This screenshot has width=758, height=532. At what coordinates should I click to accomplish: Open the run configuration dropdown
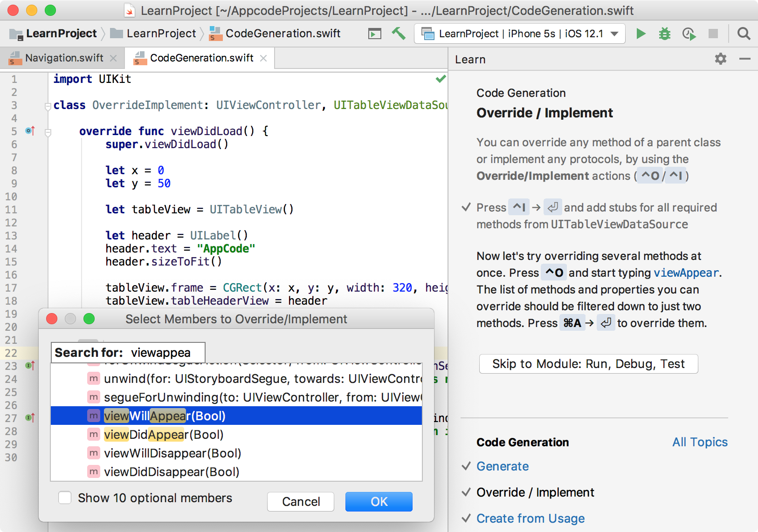click(x=520, y=34)
